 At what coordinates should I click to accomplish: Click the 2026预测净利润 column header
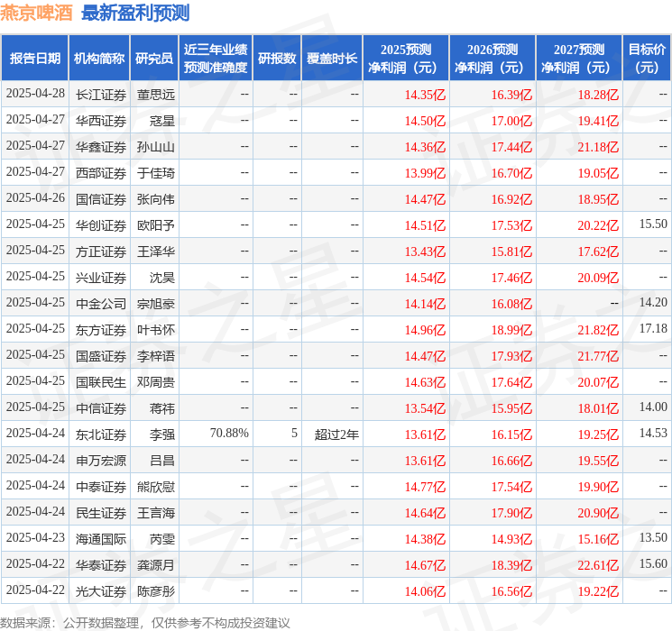click(x=492, y=59)
